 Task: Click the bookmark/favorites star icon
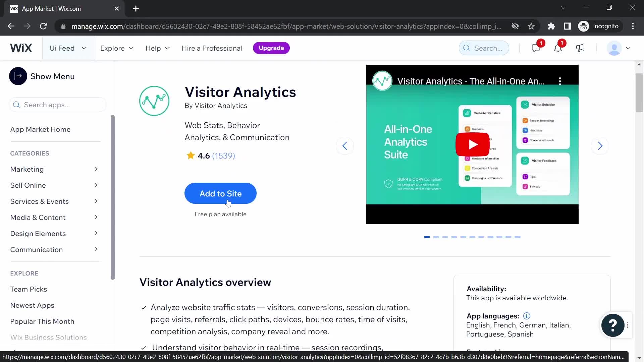click(x=531, y=26)
